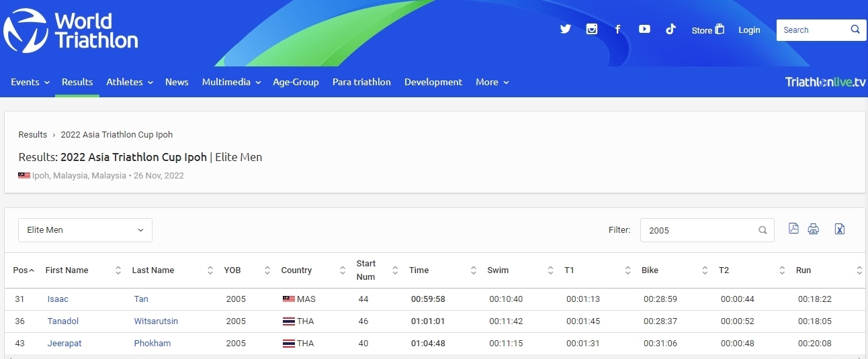Screen dimensions: 868x359
Task: Open the Age-Group section
Action: pyautogui.click(x=296, y=82)
